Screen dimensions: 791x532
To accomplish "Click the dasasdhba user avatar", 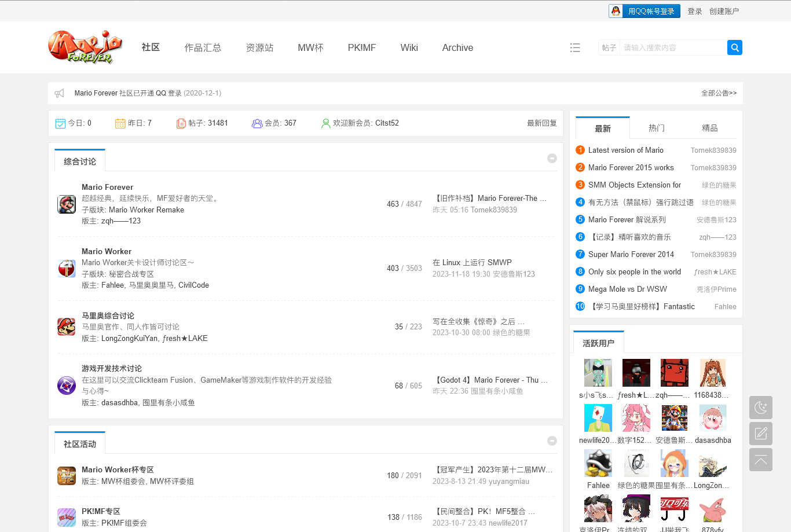I will pyautogui.click(x=713, y=418).
